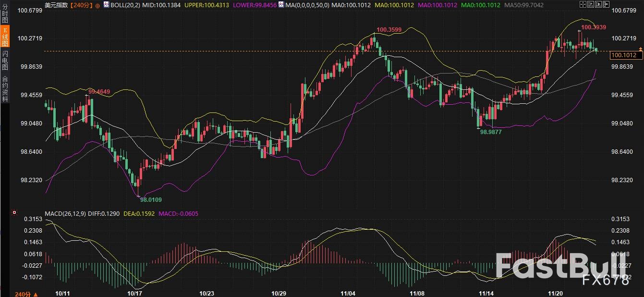The image size is (644, 297).
Task: Open the 合约资料 tab
Action: click(5, 89)
